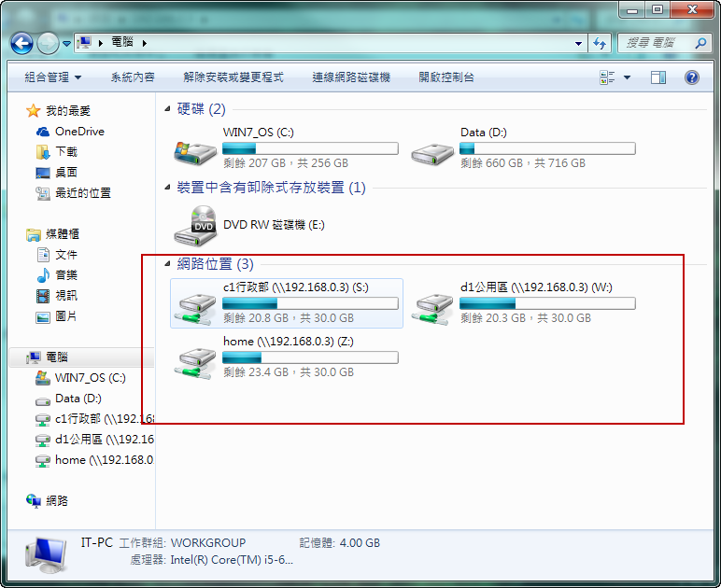721x588 pixels.
Task: Collapse the 硬碟 (2) group
Action: coord(168,110)
